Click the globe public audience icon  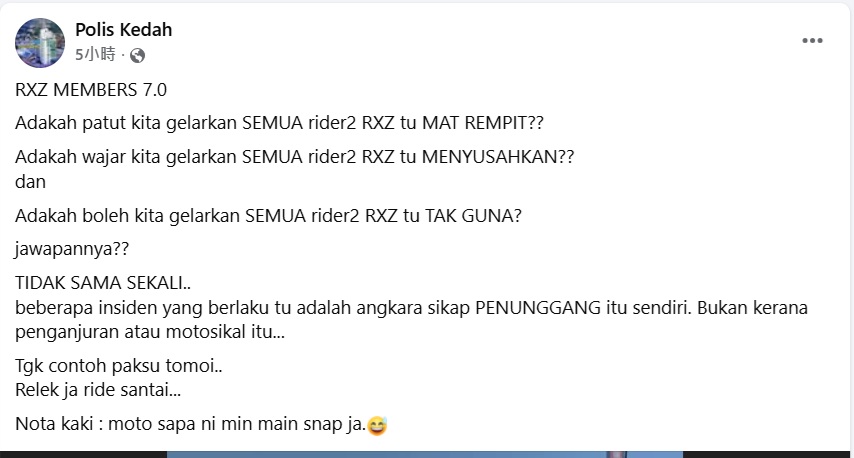[x=137, y=56]
